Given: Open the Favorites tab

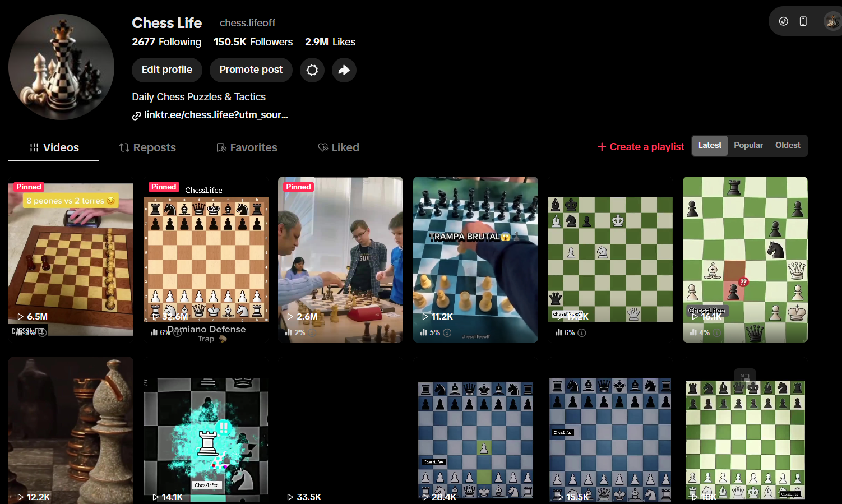Looking at the screenshot, I should click(x=247, y=147).
